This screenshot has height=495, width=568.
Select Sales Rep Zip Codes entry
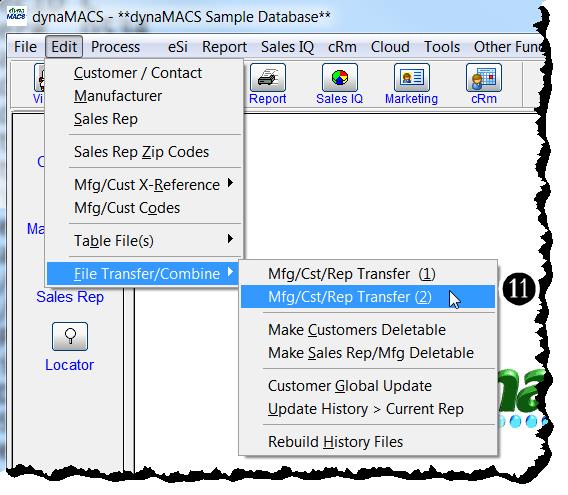pos(142,152)
